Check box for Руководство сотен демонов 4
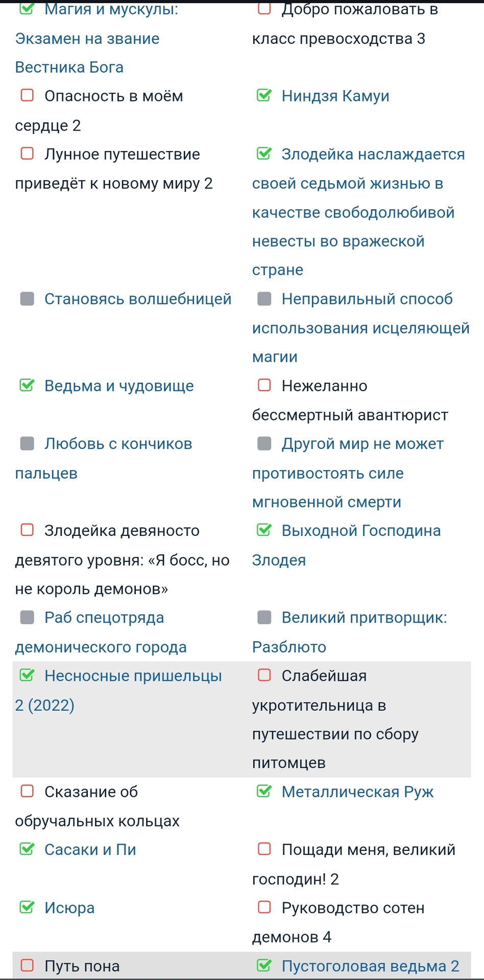Viewport: 484px width, 980px height. tap(264, 908)
